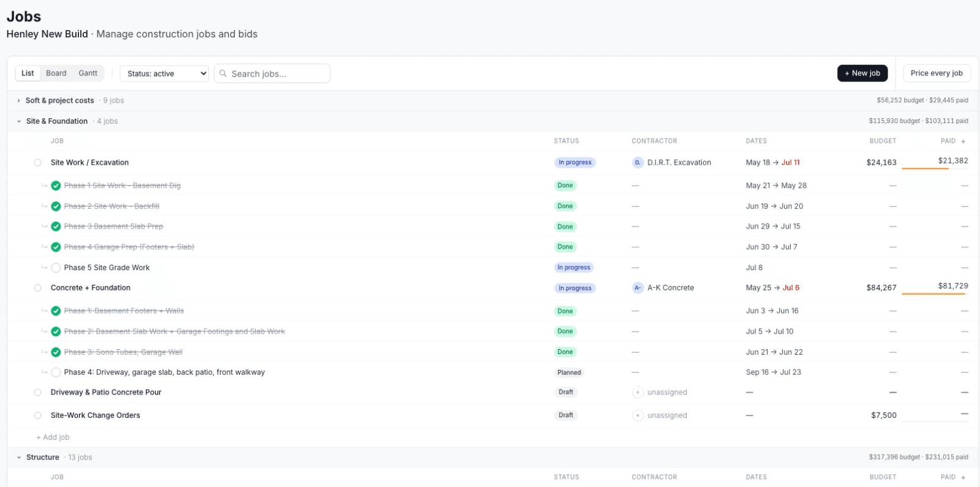
Task: Click the paid progress bar for Concrete + Foundation
Action: 935,294
